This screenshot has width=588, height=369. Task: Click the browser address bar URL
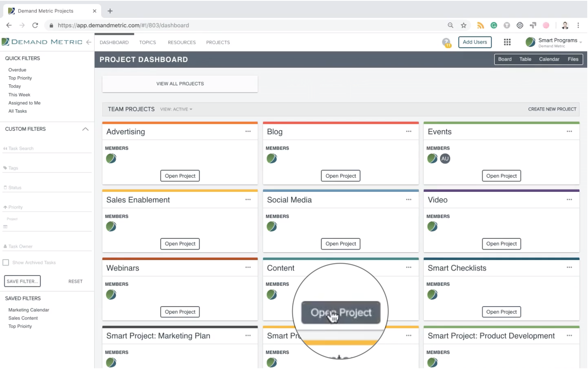(x=123, y=25)
